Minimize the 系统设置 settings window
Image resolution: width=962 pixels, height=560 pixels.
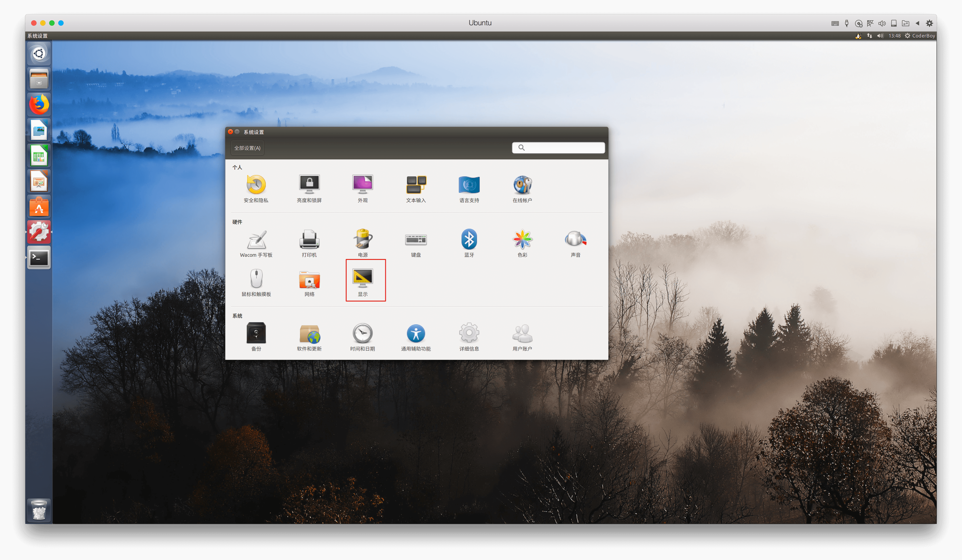click(x=237, y=132)
